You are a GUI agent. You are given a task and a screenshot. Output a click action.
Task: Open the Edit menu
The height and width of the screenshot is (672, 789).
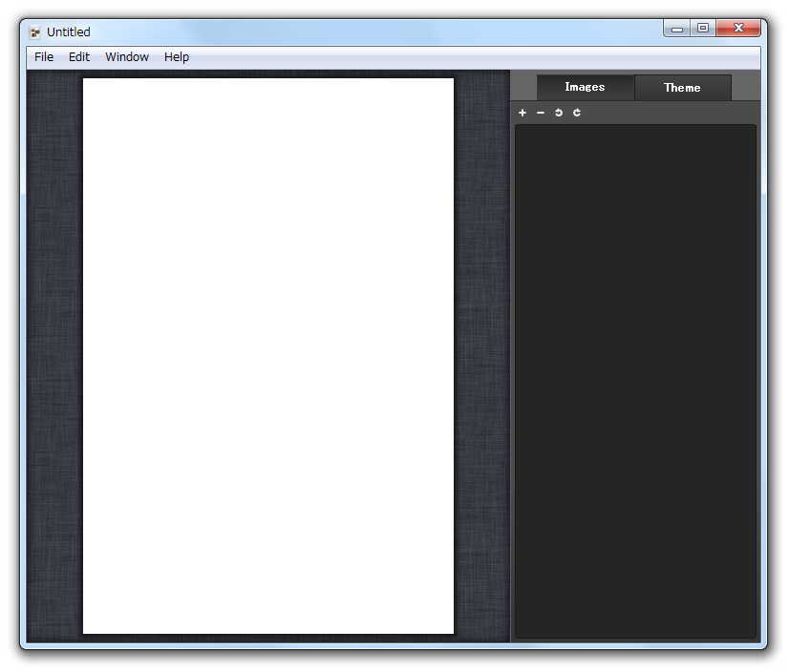[79, 57]
